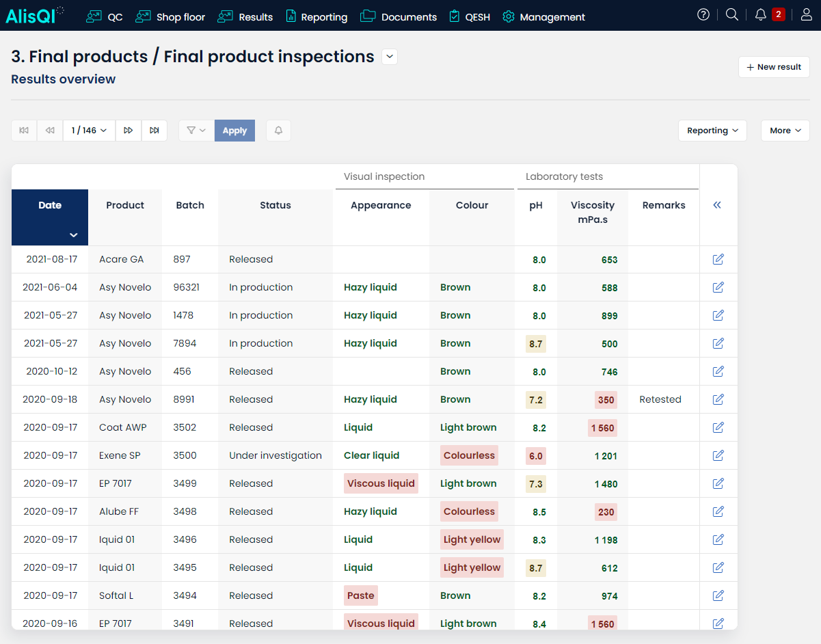Open the Shop floor menu
821x644 pixels.
[171, 17]
